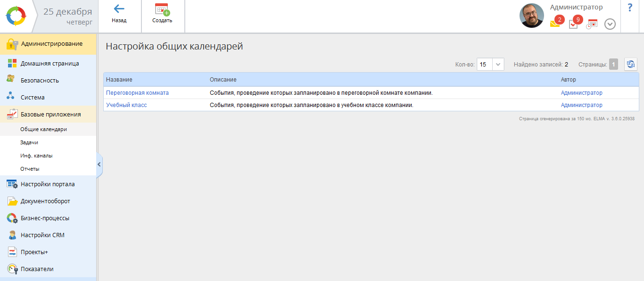Click the Бизнес-процессы colored circle icon
The height and width of the screenshot is (281, 644).
12,218
